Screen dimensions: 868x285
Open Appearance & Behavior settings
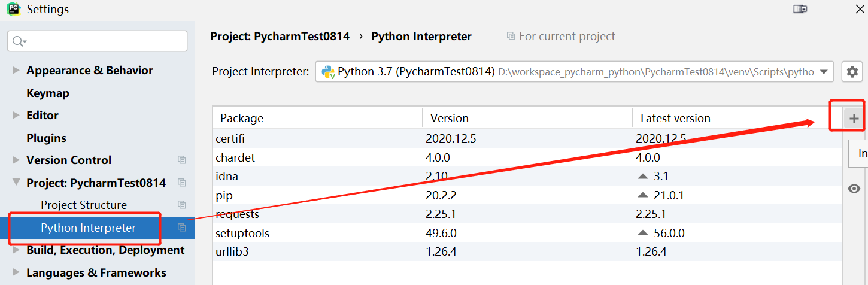[x=90, y=70]
